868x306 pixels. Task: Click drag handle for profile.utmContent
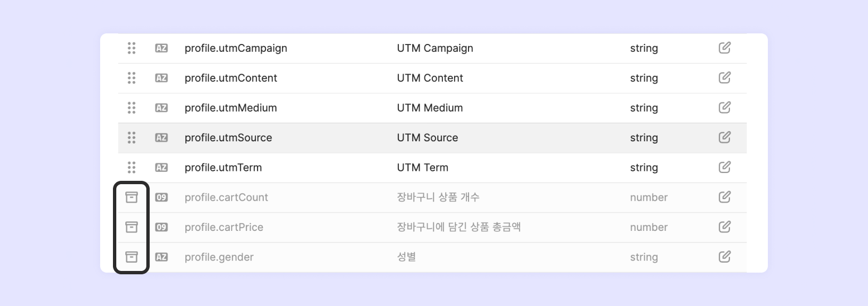click(131, 78)
